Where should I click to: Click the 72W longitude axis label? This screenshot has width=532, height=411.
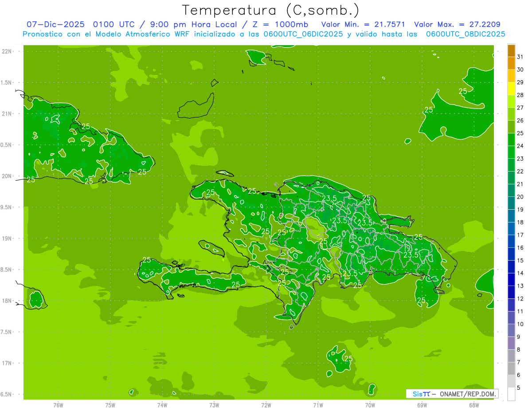[266, 405]
